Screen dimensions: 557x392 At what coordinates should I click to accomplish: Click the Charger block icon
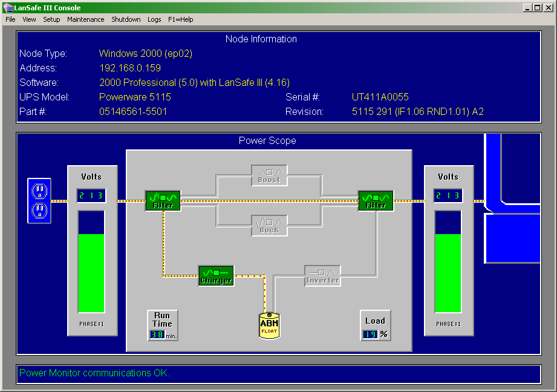pos(217,276)
